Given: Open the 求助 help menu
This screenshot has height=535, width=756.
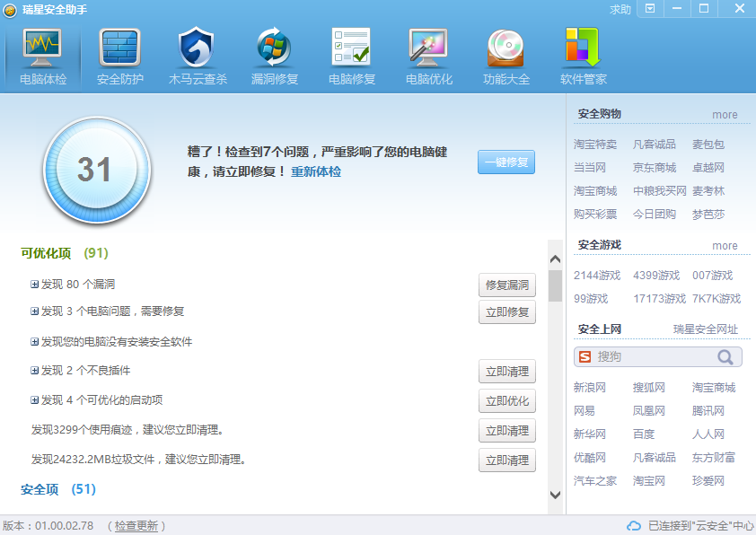Looking at the screenshot, I should coord(621,10).
